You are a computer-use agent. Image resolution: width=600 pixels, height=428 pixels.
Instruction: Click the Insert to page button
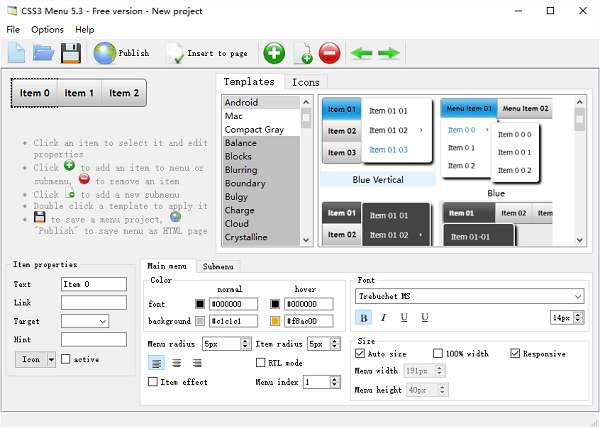pos(207,53)
